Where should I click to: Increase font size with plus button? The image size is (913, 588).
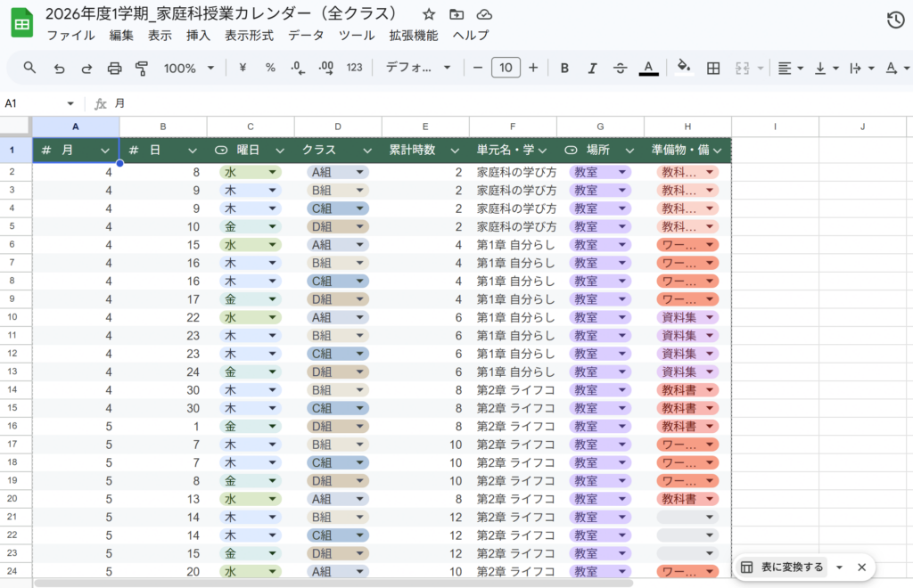pos(533,68)
